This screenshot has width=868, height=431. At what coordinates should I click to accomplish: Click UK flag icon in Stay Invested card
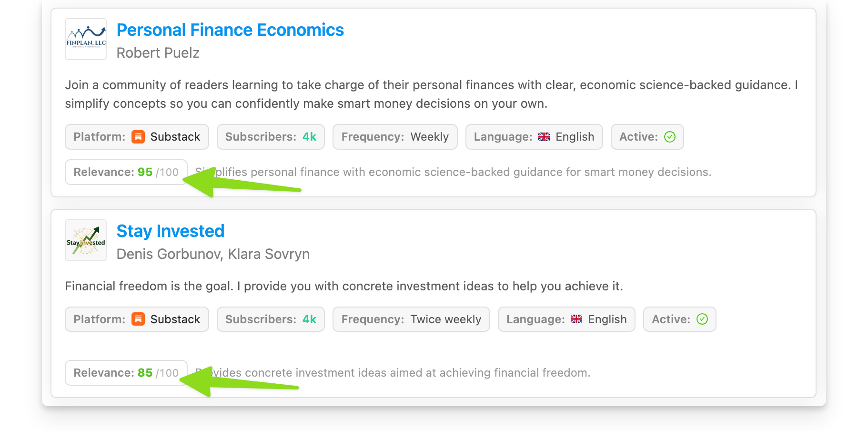coord(576,319)
